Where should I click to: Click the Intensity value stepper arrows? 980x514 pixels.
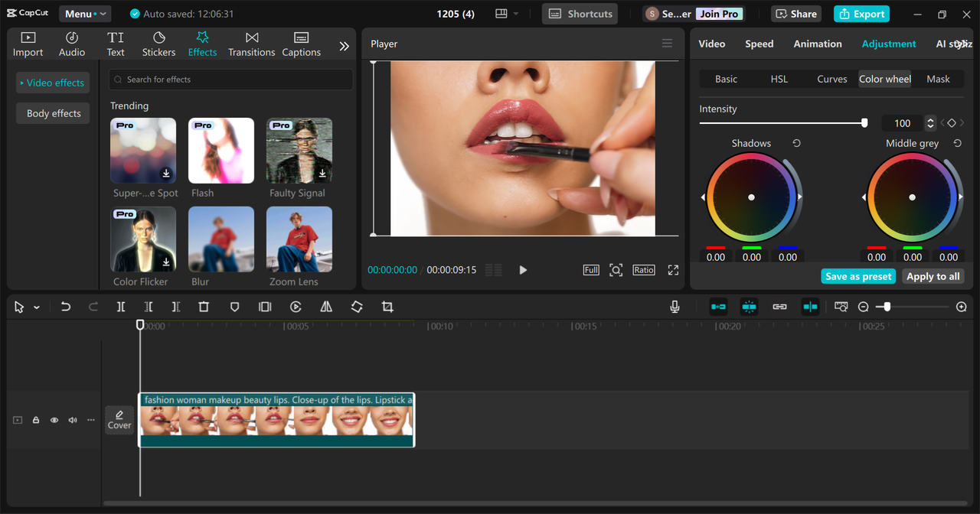click(x=930, y=123)
